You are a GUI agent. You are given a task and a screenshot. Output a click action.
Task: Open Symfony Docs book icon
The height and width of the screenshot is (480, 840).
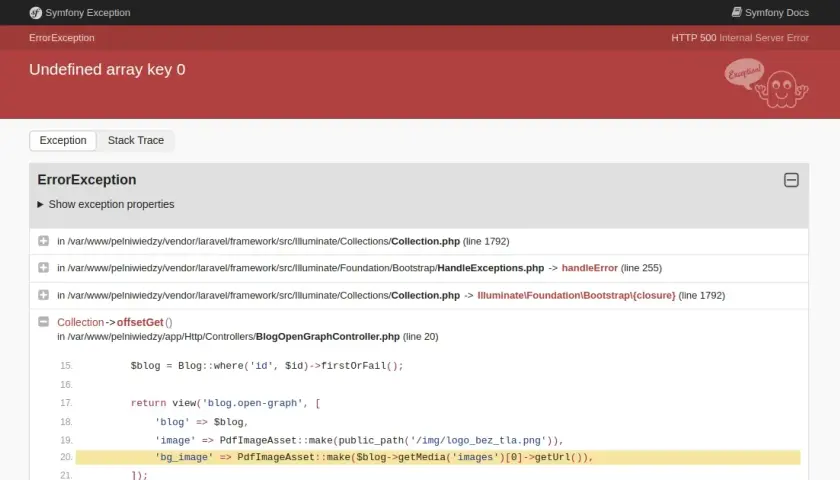[737, 12]
